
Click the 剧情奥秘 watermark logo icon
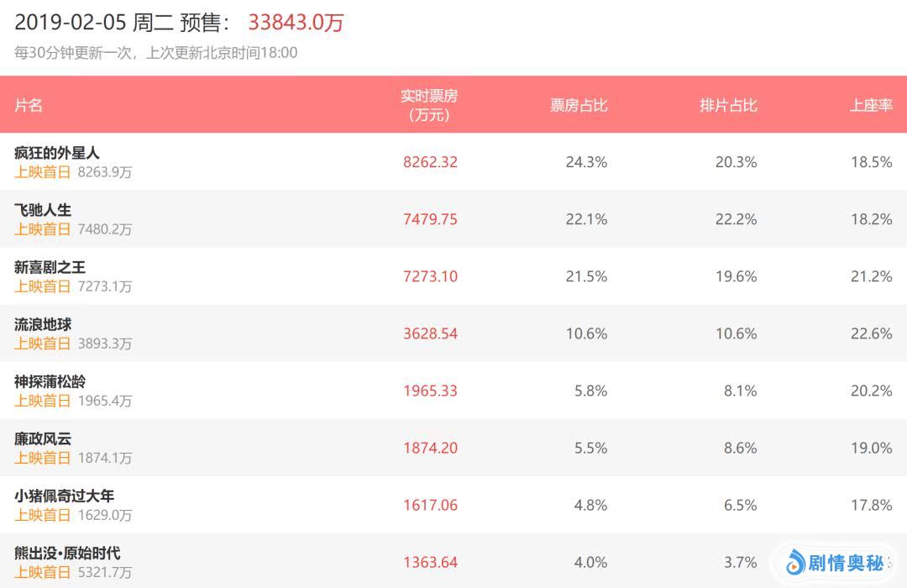pyautogui.click(x=795, y=563)
